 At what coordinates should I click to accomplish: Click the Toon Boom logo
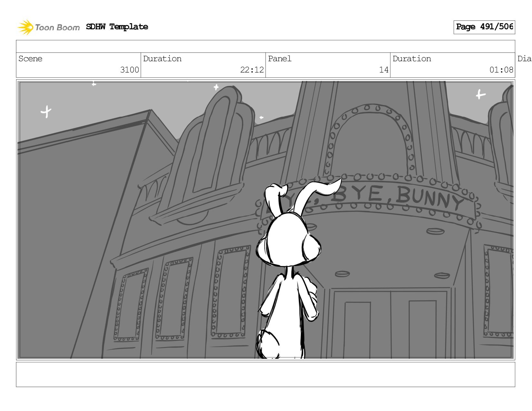[48, 27]
